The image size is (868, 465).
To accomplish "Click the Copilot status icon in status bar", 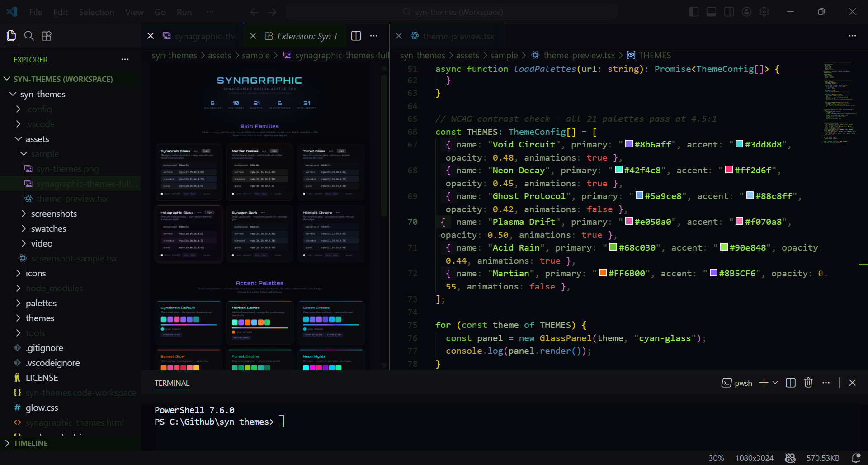I will [x=790, y=458].
